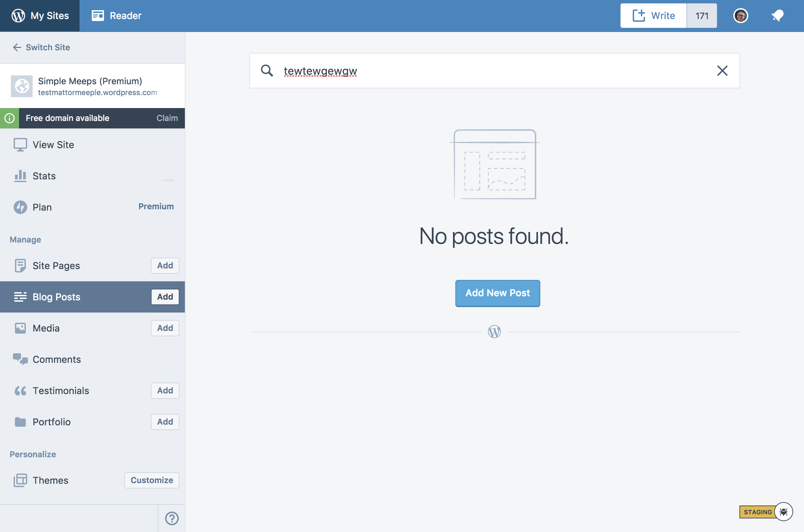The image size is (804, 532).
Task: Clear the search with the X
Action: tap(722, 71)
